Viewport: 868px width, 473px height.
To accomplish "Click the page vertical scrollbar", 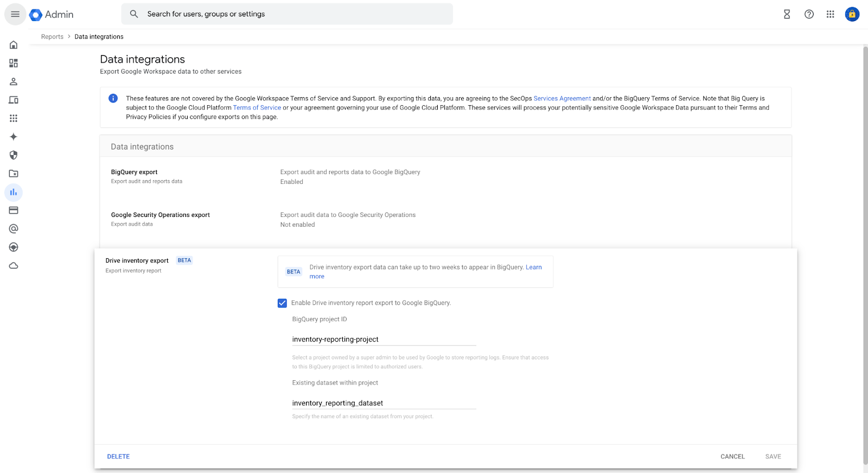I will pyautogui.click(x=865, y=255).
